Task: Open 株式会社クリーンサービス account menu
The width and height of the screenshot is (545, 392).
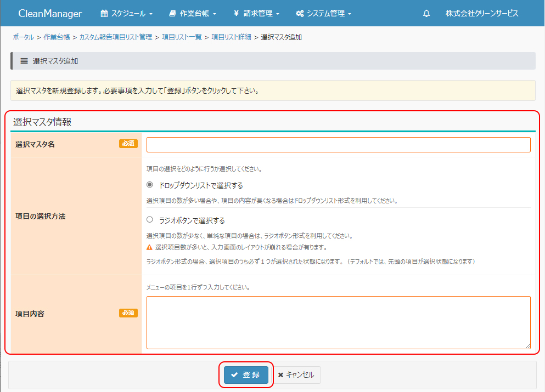Action: 481,14
